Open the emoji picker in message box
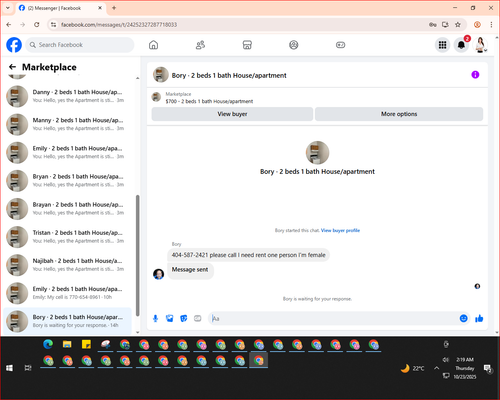 [463, 318]
